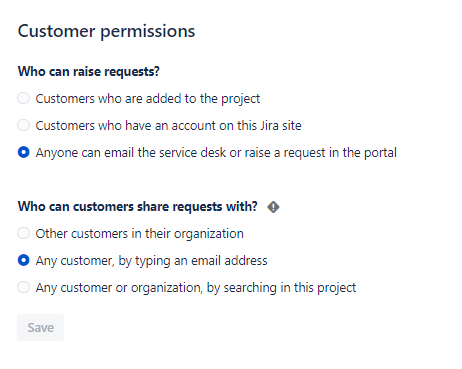Click the 'Customers who are added to the project' label text
Image resolution: width=462 pixels, height=369 pixels.
coord(148,99)
